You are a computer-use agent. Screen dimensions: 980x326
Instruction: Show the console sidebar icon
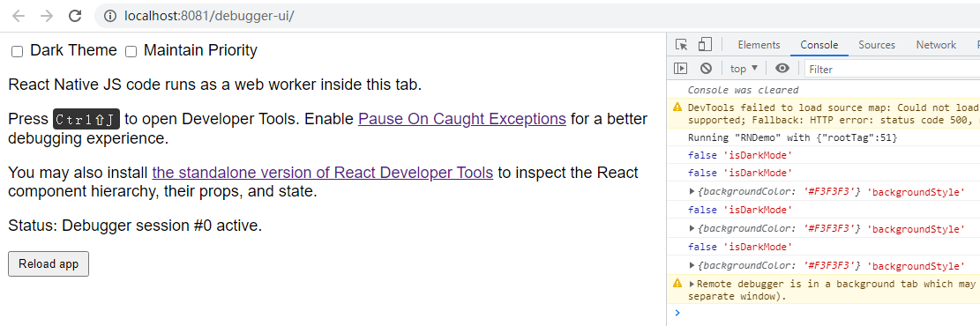click(681, 69)
